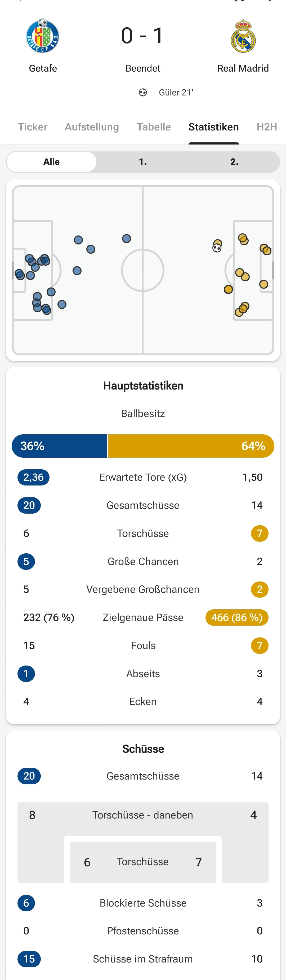Open the Tabelle tab

(154, 127)
